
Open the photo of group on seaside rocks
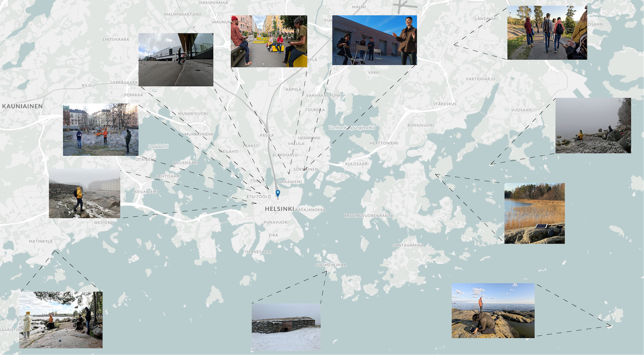click(x=61, y=320)
